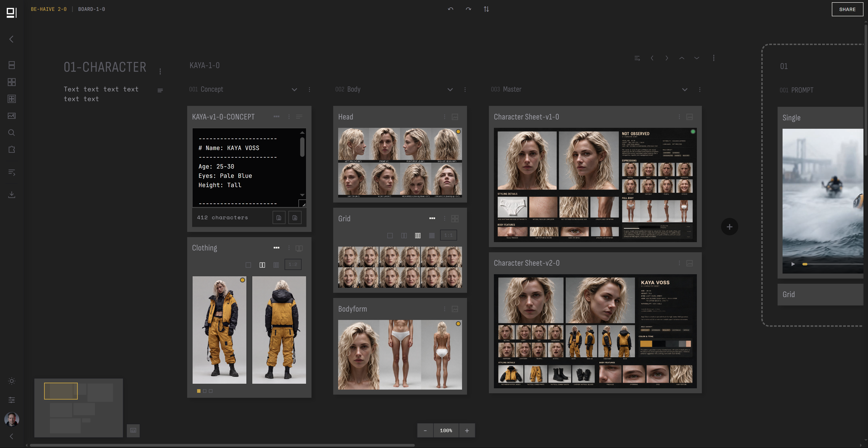
Task: Open the BOARD-1-0 breadcrumb
Action: (92, 9)
